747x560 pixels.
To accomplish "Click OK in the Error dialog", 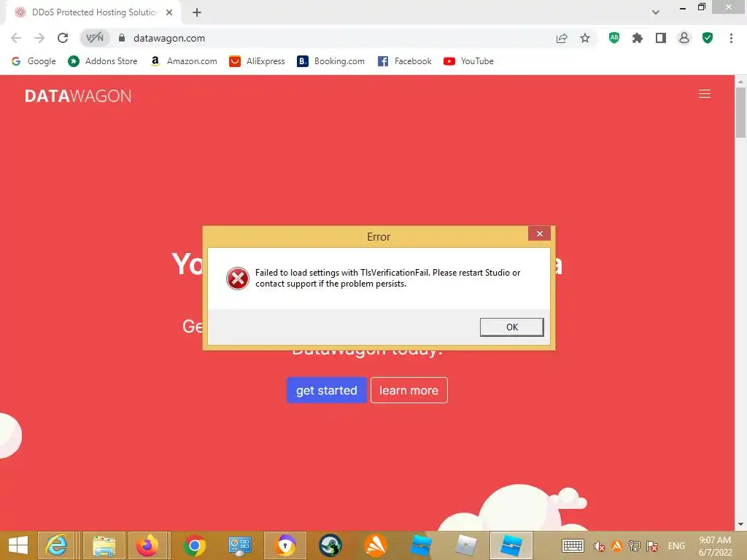I will pyautogui.click(x=511, y=327).
